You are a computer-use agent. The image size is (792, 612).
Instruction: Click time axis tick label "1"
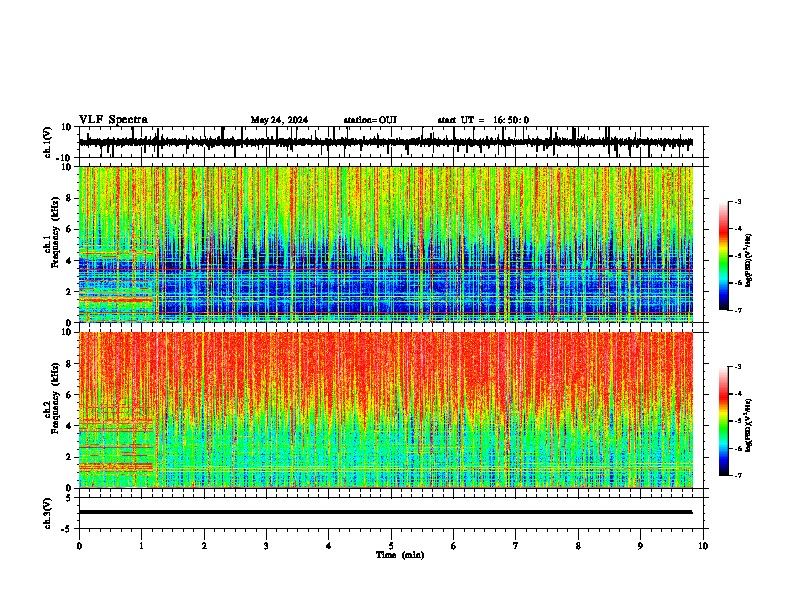[141, 546]
